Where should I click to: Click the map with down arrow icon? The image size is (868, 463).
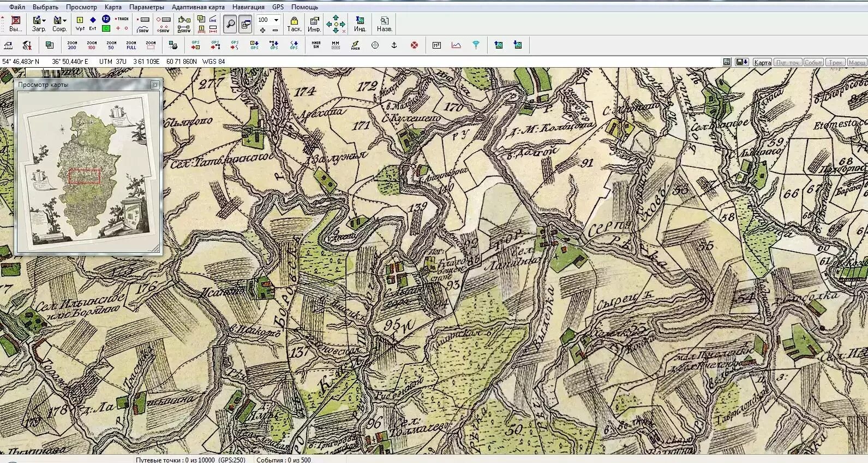[517, 45]
